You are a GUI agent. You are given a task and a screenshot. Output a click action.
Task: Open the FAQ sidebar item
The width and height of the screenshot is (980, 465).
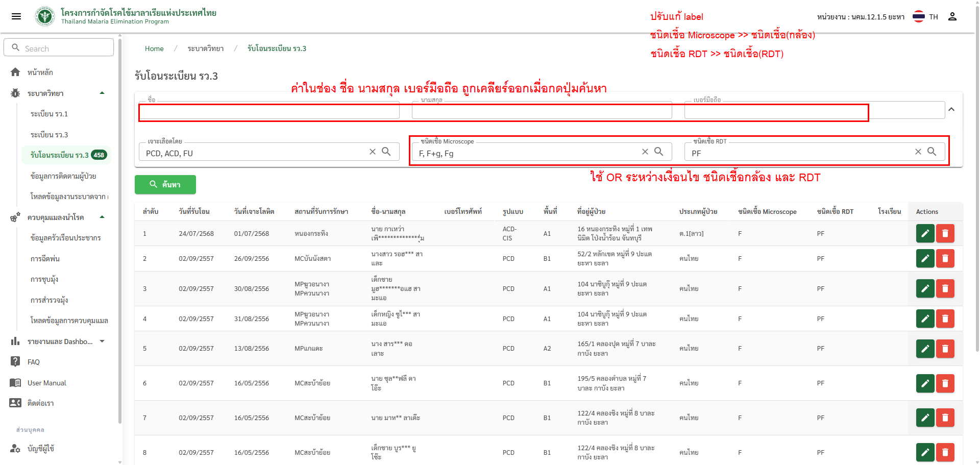[34, 362]
